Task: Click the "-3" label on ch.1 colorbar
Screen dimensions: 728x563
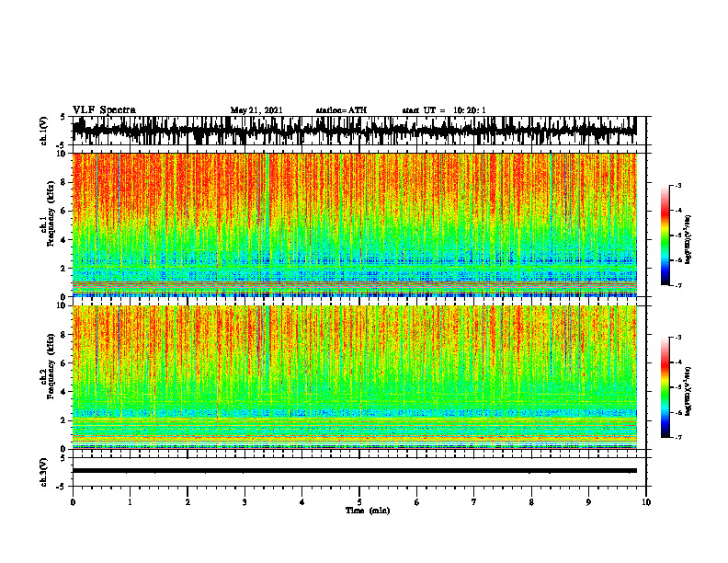Action: pyautogui.click(x=678, y=186)
